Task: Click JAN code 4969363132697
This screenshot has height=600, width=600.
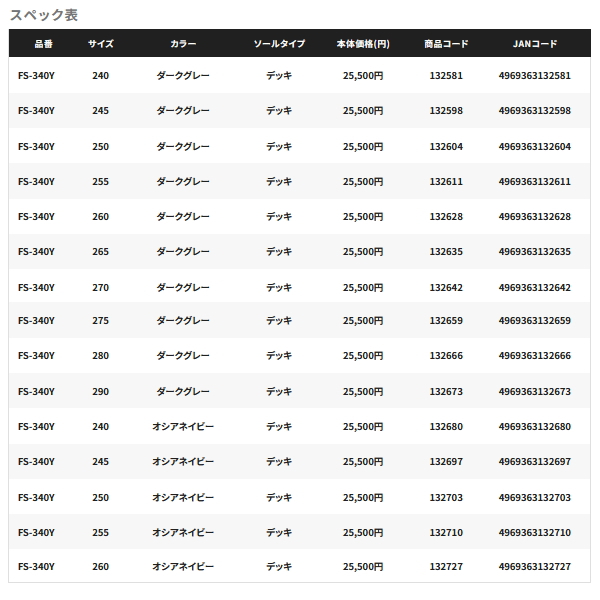Action: pos(535,462)
